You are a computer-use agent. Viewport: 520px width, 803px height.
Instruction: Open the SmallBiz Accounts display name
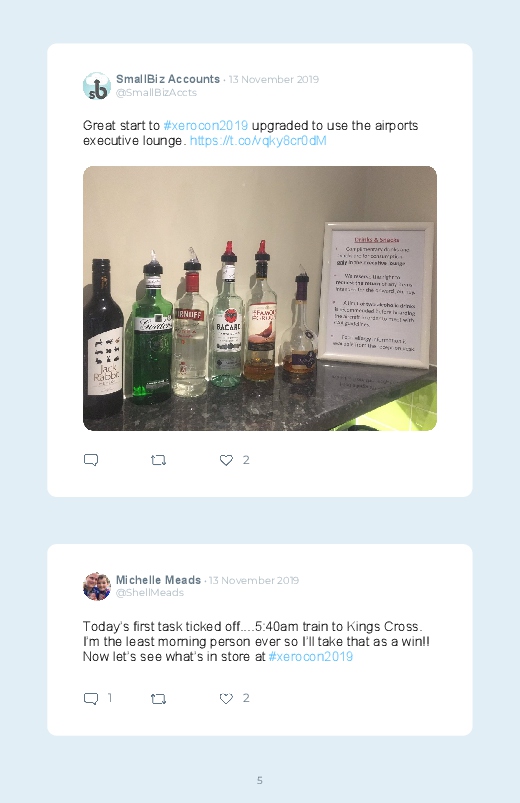click(168, 79)
